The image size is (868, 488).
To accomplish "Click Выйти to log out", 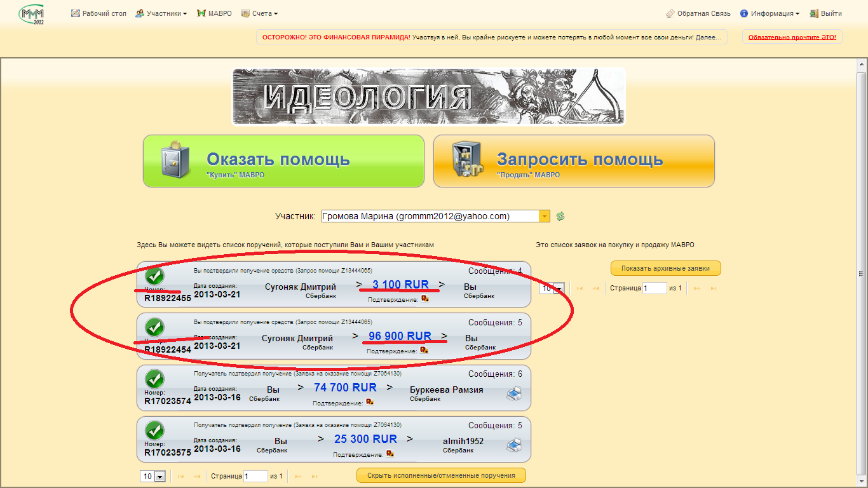I will (831, 13).
